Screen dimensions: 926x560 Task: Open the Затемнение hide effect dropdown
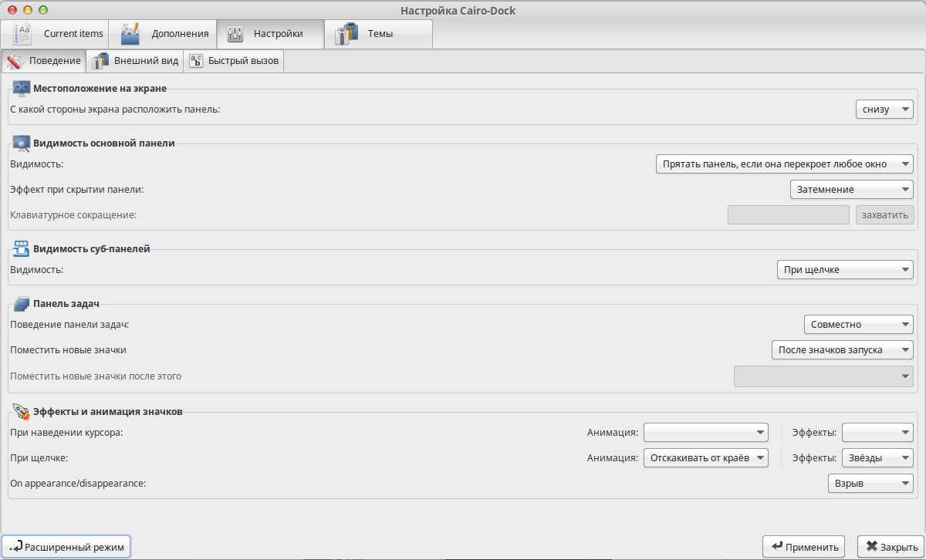click(852, 189)
